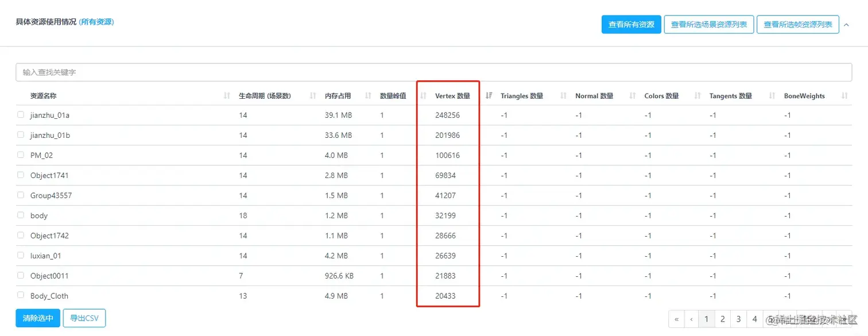Click vertex count value 201986
The height and width of the screenshot is (336, 868).
pyautogui.click(x=448, y=135)
